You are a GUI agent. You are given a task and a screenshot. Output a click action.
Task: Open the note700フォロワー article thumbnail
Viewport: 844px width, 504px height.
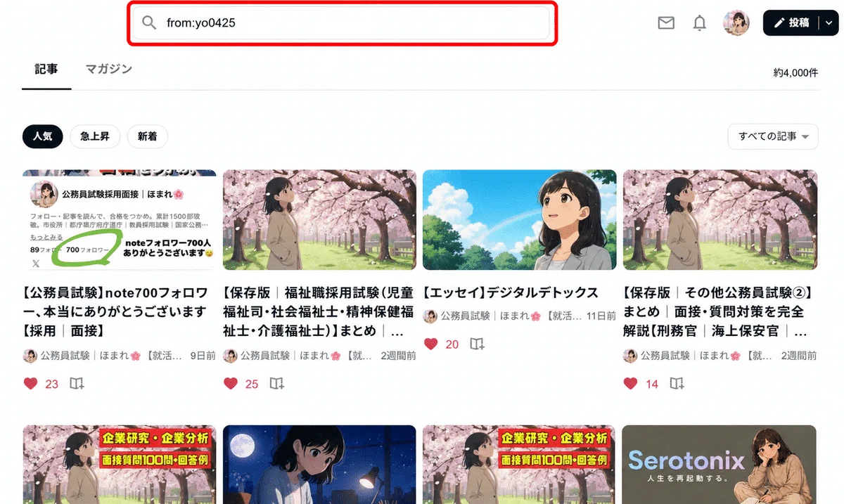click(x=120, y=220)
